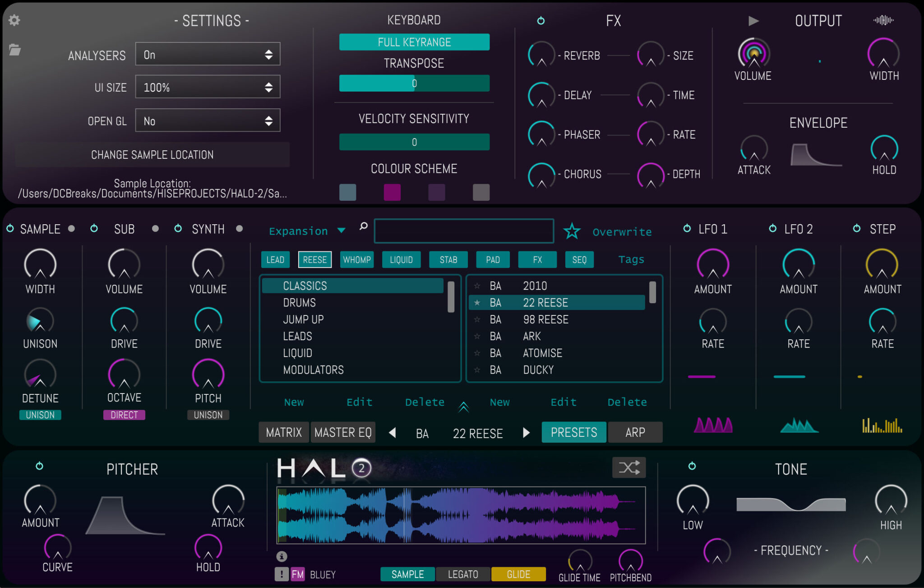The height and width of the screenshot is (588, 924).
Task: Open the ANALYSERS dropdown
Action: (x=207, y=54)
